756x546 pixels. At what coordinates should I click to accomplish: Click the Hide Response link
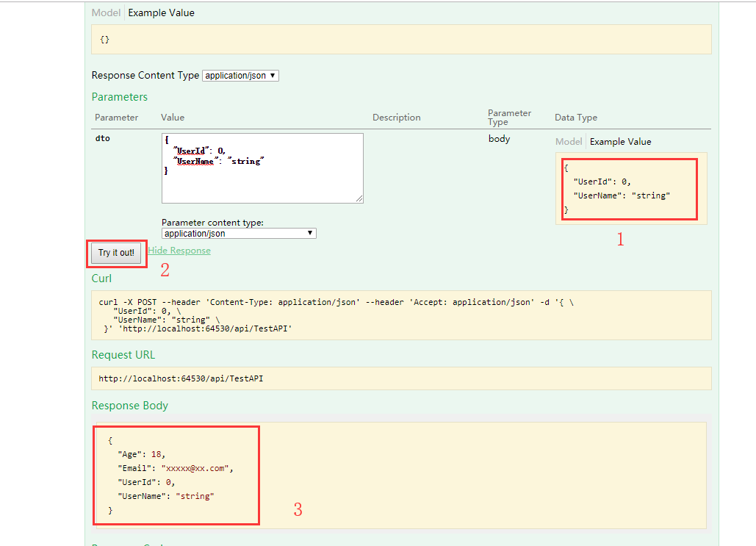tap(179, 251)
